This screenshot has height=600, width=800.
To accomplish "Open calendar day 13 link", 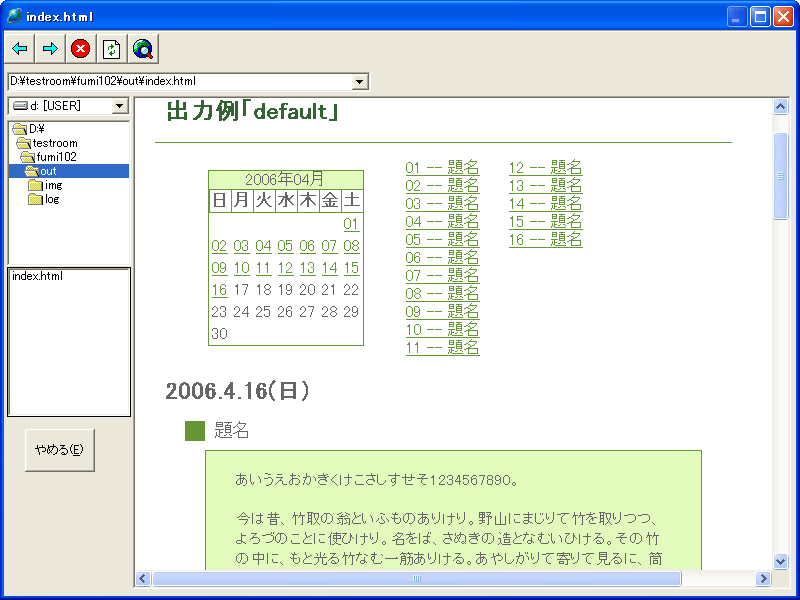I will coord(307,268).
